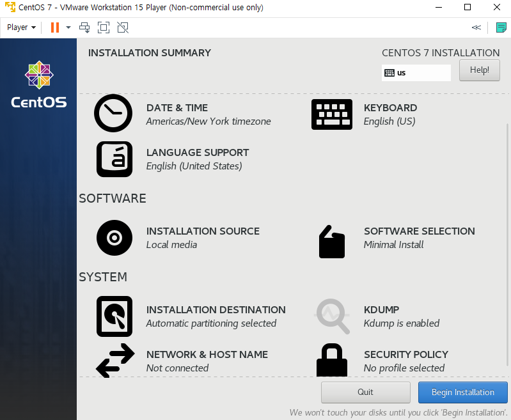This screenshot has width=511, height=420.
Task: Open INSTALLATION DESTINATION configuration
Action: click(216, 309)
